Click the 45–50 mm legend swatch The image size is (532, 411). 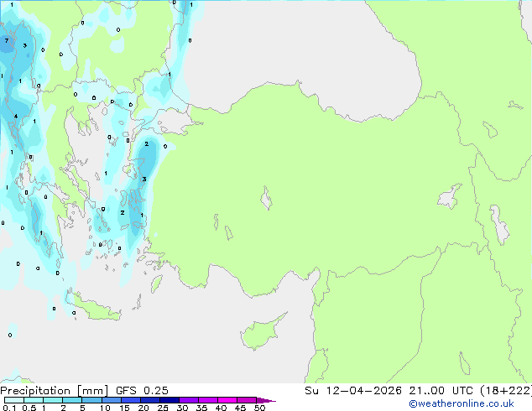pos(247,400)
